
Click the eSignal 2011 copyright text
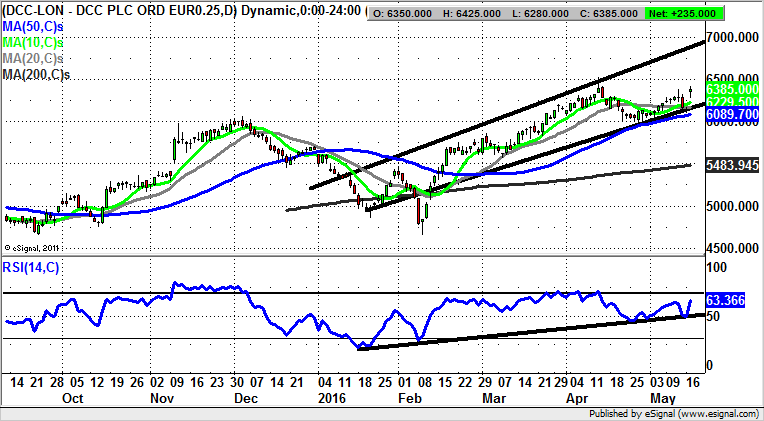(34, 247)
